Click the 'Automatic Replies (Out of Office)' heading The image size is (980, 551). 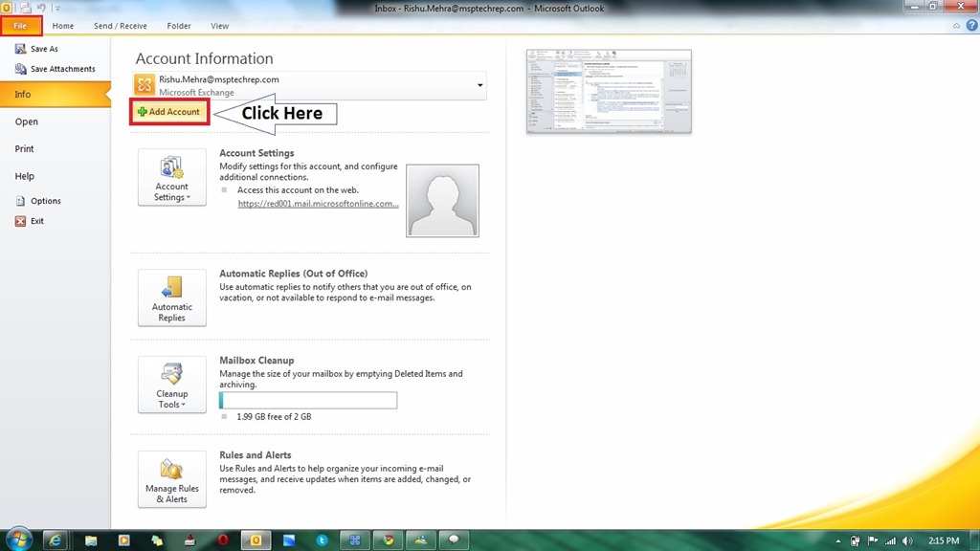(x=293, y=274)
